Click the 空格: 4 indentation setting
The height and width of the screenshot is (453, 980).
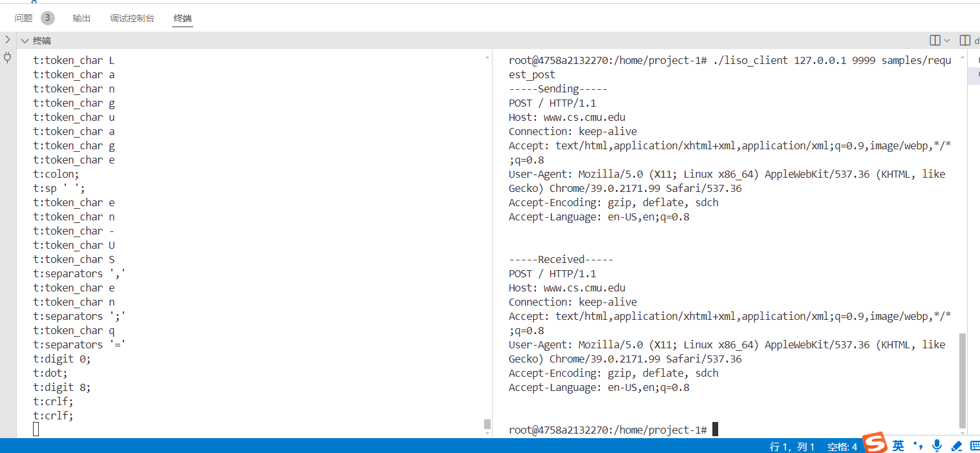point(842,447)
